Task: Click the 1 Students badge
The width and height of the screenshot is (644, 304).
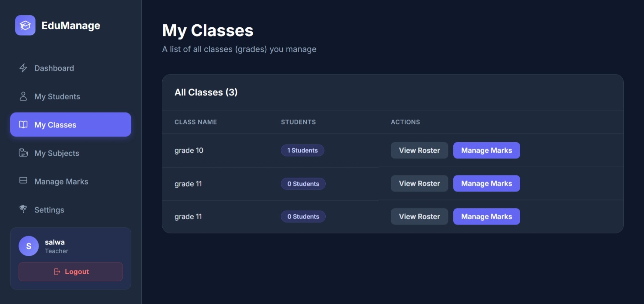Action: (x=302, y=151)
